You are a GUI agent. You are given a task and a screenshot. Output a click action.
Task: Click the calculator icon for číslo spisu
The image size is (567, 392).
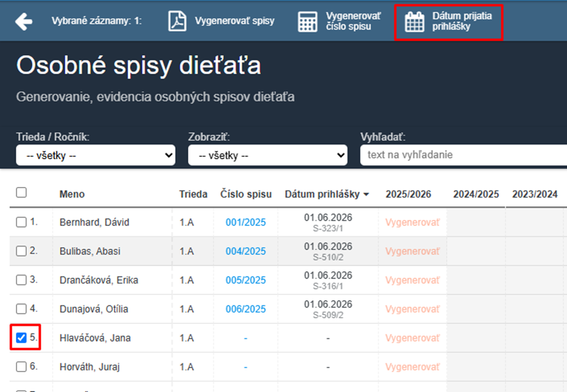click(x=307, y=22)
